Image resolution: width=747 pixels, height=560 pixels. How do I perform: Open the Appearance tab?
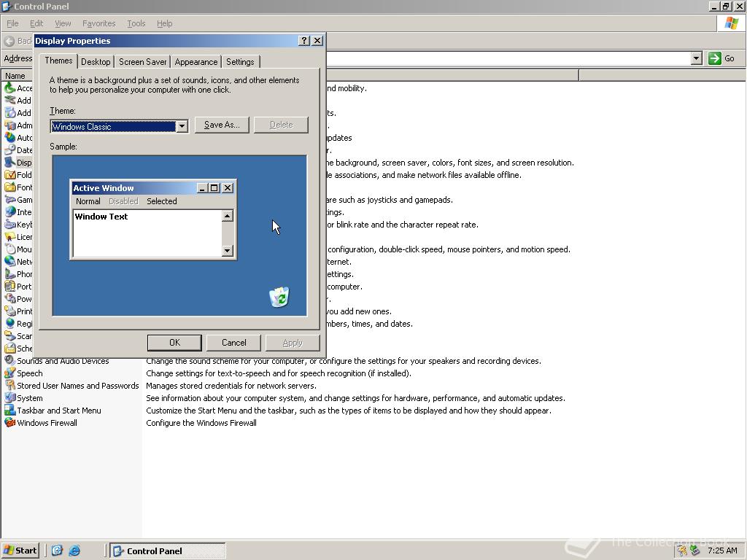pos(196,62)
